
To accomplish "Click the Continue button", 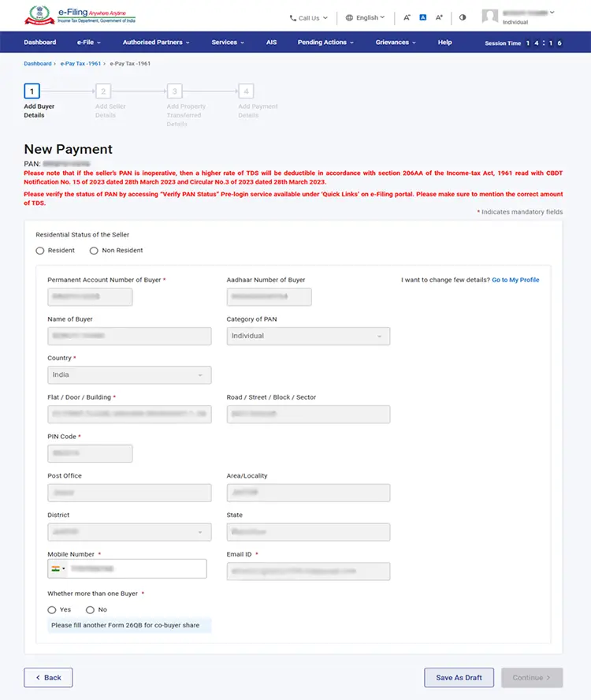I will point(532,678).
